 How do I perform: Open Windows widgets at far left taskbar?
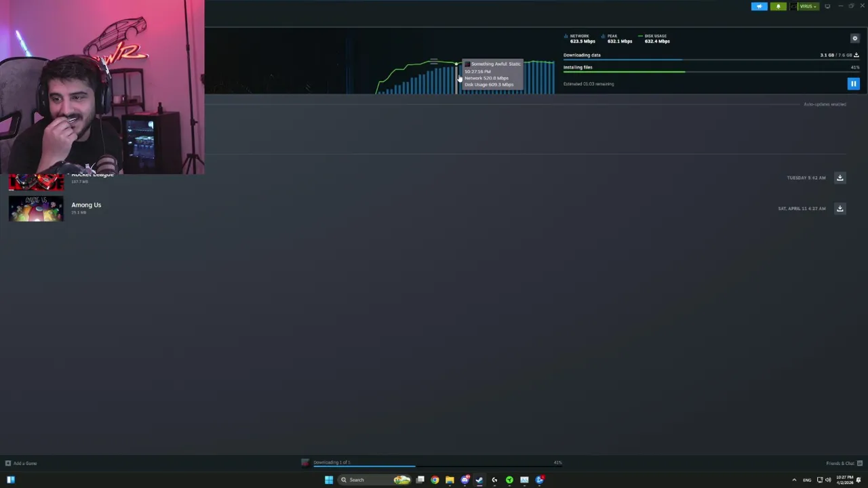[11, 480]
